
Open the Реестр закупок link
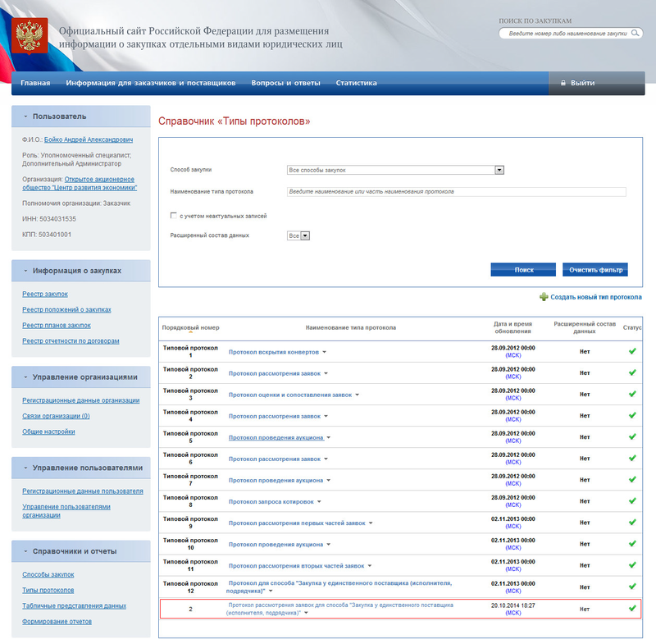(x=45, y=294)
